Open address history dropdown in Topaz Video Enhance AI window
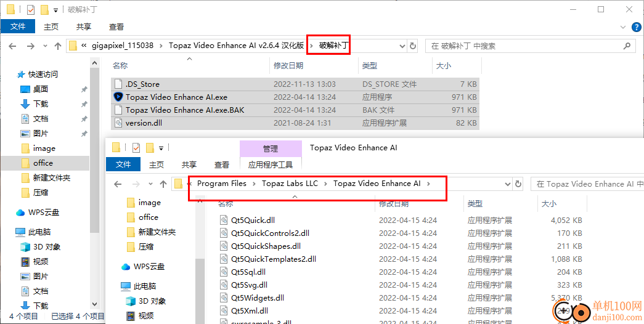The image size is (644, 324). (x=508, y=184)
